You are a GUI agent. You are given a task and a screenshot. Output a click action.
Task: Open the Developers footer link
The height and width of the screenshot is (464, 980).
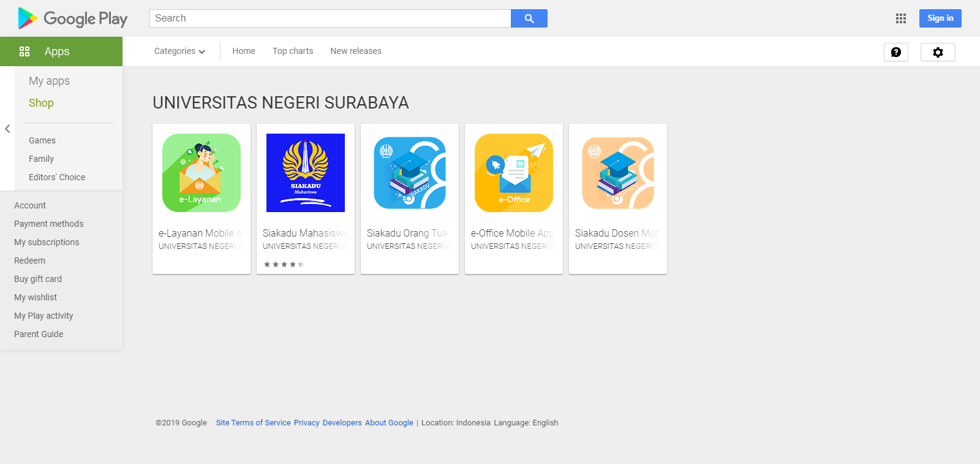click(x=342, y=423)
